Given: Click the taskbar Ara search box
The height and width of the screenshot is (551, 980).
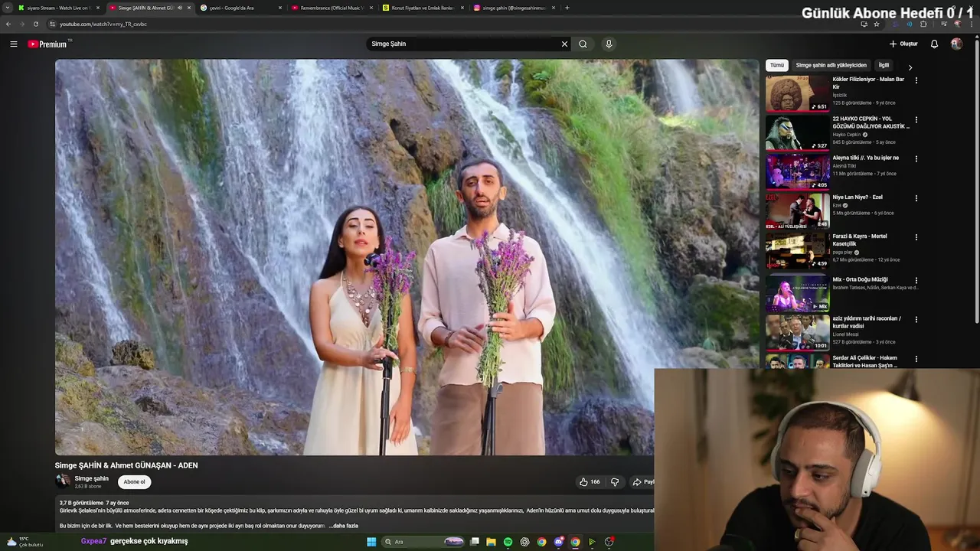Looking at the screenshot, I should 423,542.
